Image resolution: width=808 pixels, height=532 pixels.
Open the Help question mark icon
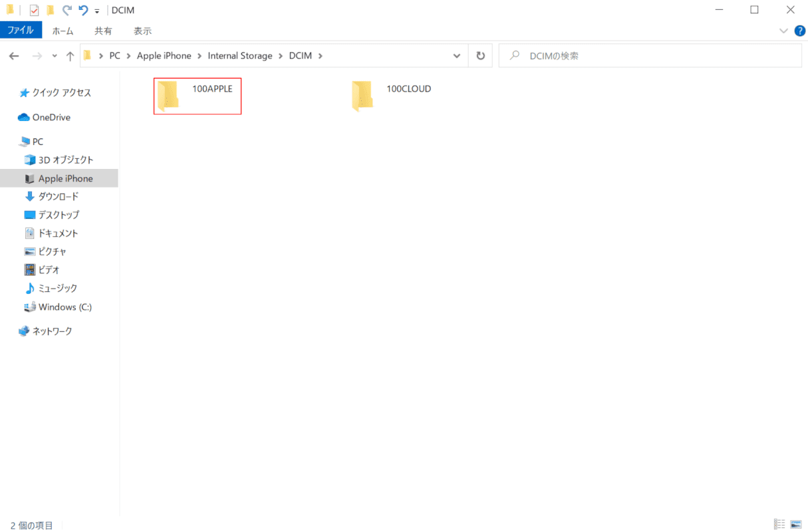pos(800,31)
